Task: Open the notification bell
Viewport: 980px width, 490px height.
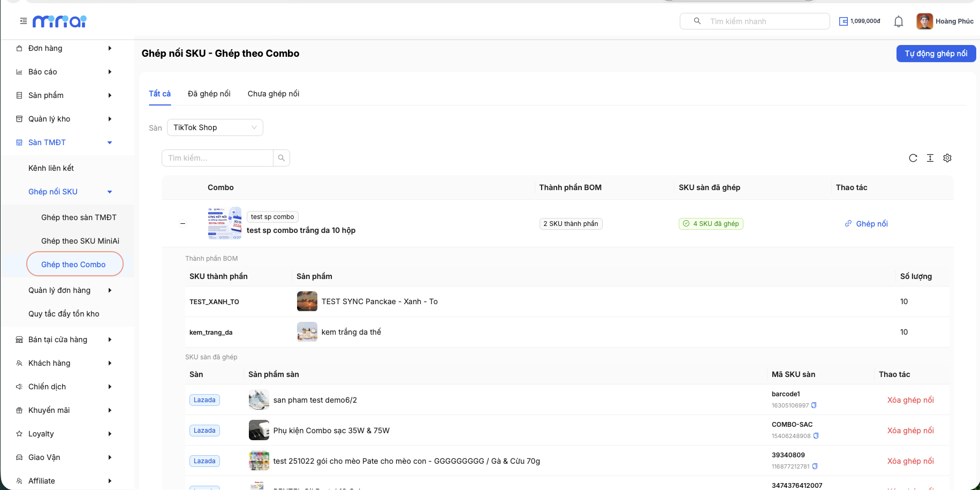Action: click(x=899, y=21)
